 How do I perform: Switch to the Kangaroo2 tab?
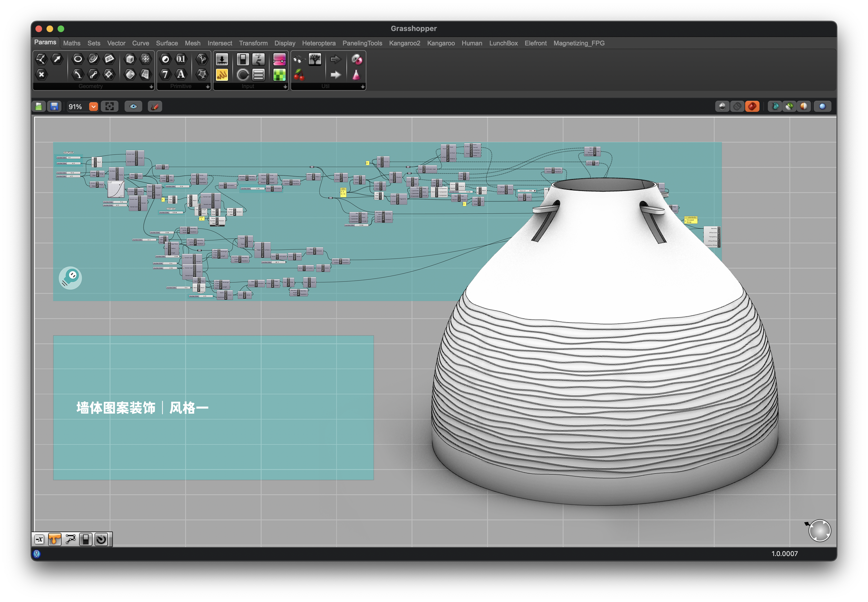click(x=404, y=43)
